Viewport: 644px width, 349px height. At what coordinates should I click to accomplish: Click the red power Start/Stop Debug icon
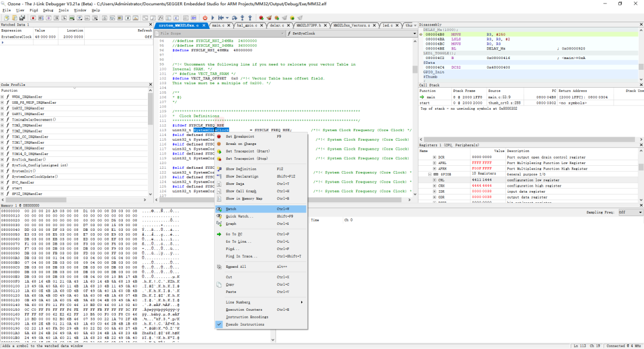tap(205, 18)
